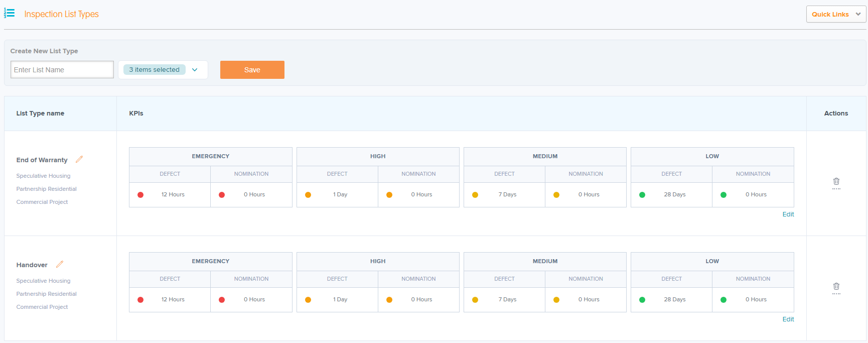Screen dimensions: 868x343
Task: Edit the End of Warranty name pencil icon
Action: click(x=79, y=159)
